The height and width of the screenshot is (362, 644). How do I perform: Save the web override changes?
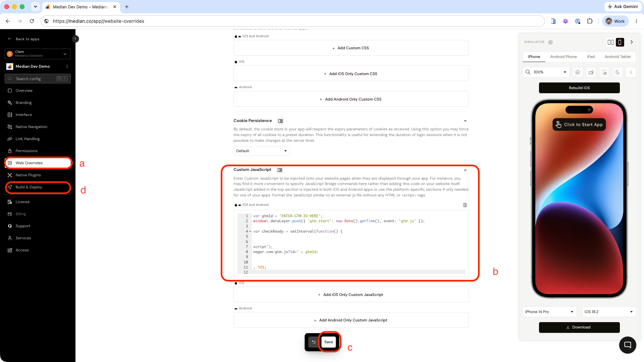(x=329, y=342)
